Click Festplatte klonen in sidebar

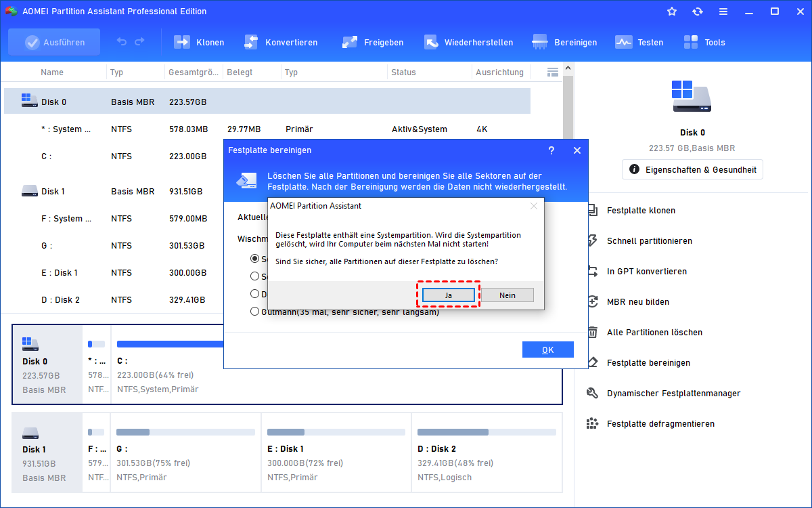(x=641, y=211)
